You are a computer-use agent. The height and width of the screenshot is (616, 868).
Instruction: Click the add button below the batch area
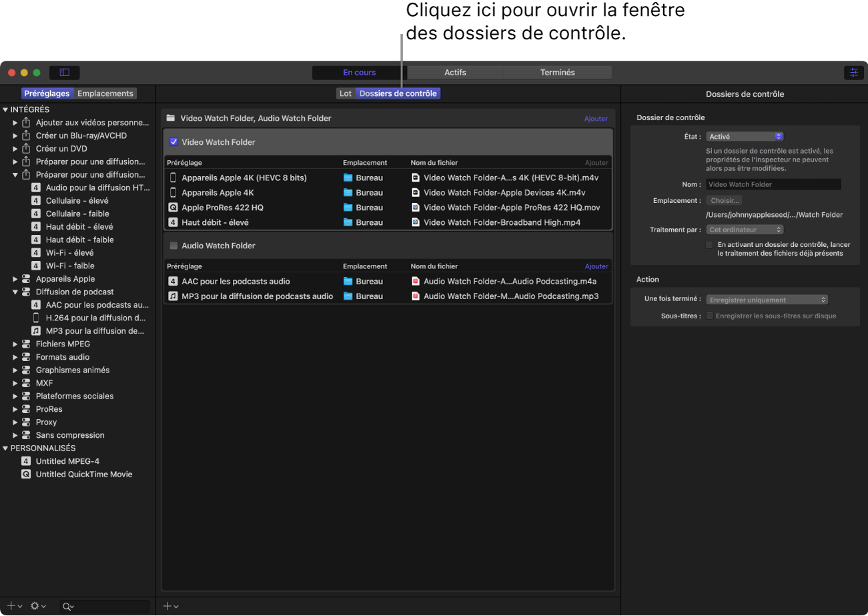coord(168,606)
